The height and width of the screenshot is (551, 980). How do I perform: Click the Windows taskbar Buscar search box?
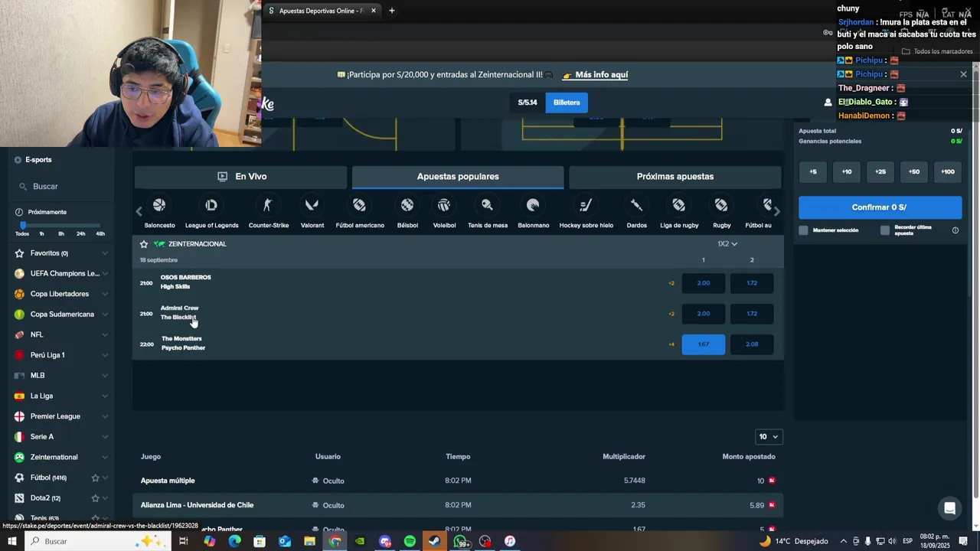point(96,541)
